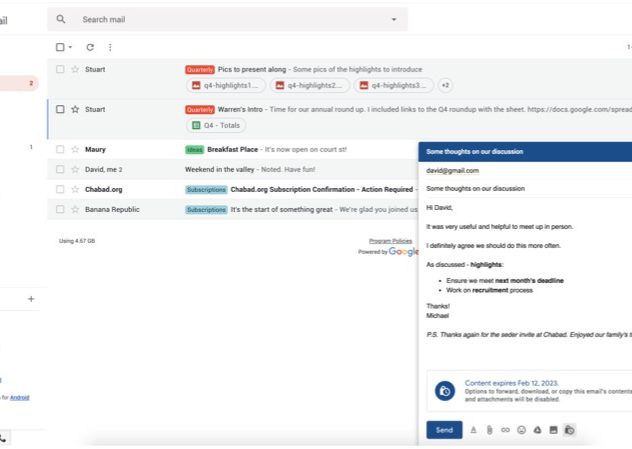Insert a link with the chain icon

point(506,430)
